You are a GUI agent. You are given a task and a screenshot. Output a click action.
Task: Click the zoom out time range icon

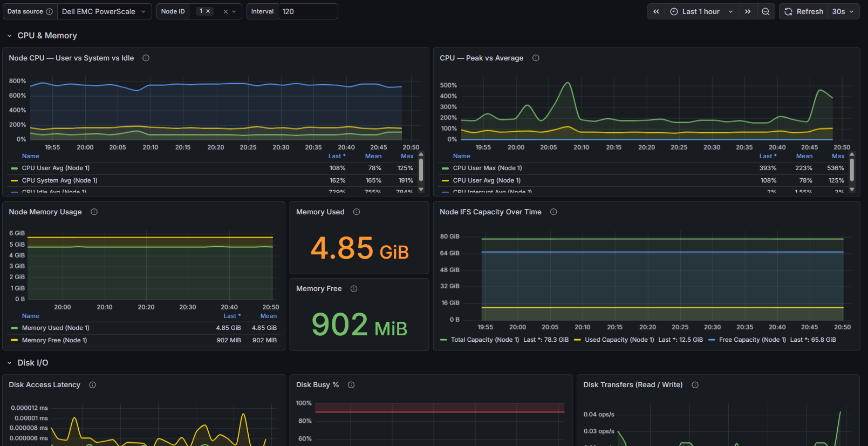pos(766,11)
